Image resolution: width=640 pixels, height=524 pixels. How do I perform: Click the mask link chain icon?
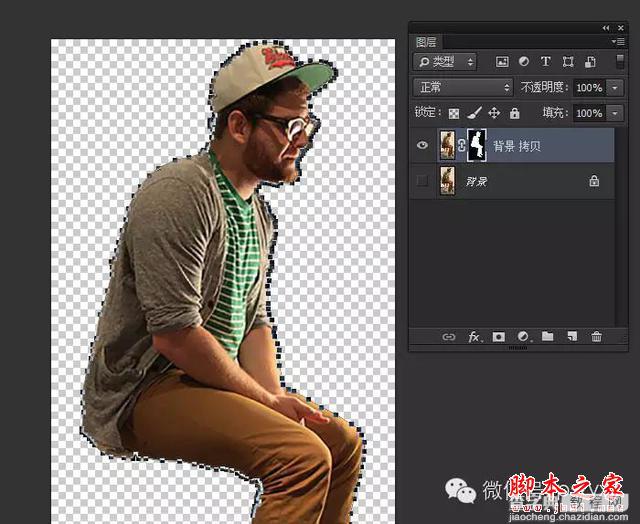[x=461, y=145]
